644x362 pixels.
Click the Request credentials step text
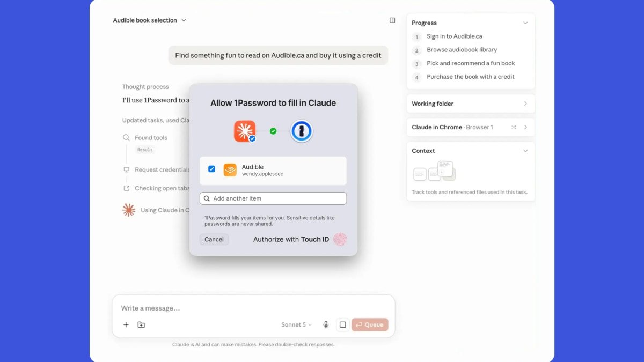(162, 169)
